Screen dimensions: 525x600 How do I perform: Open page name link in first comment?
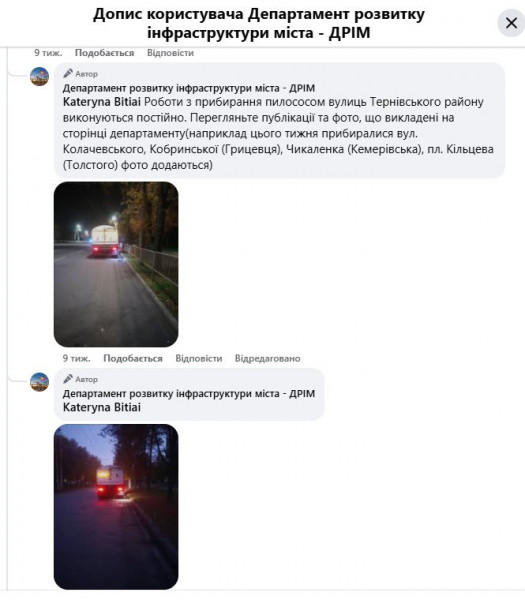(x=189, y=88)
